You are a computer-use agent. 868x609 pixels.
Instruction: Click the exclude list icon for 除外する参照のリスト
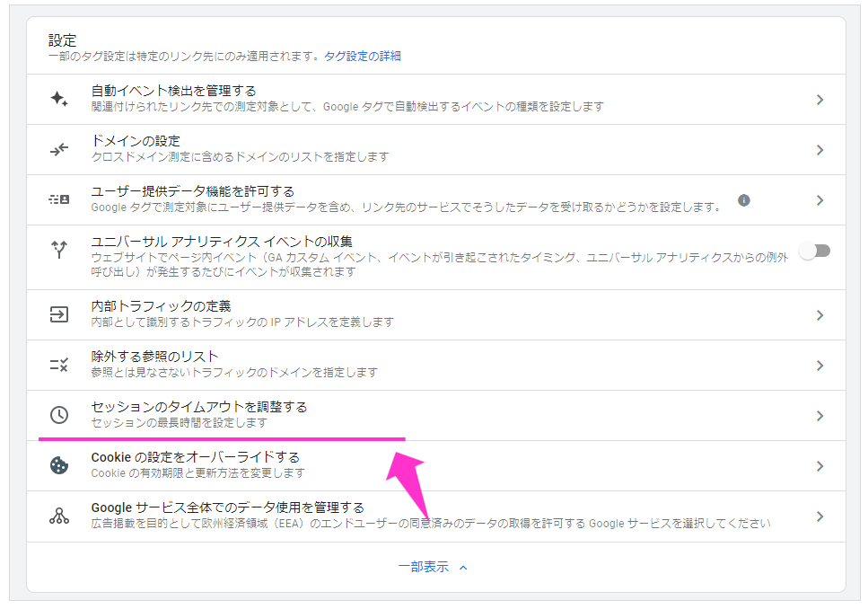59,365
